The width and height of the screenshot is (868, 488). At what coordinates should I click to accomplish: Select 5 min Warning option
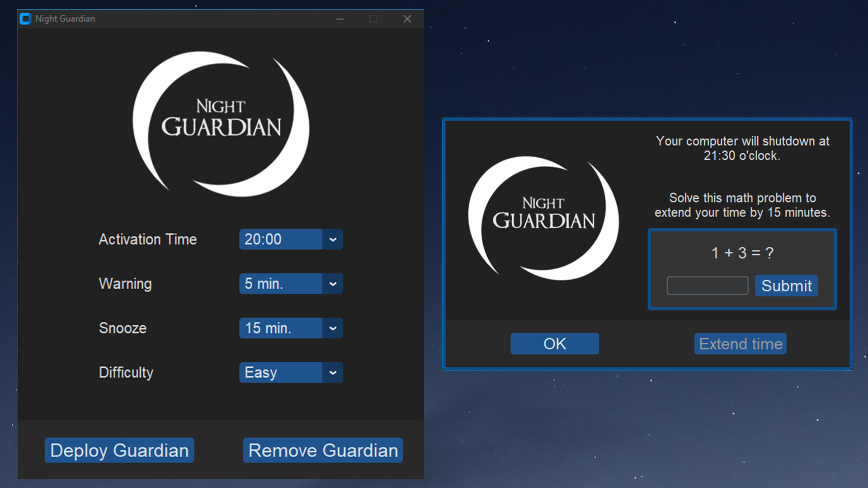288,283
